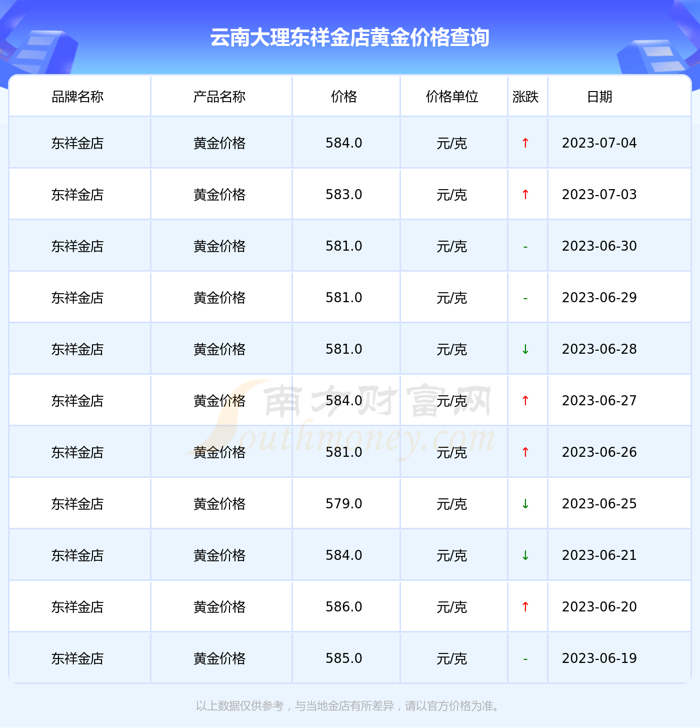Click the date 2023-07-03
This screenshot has width=700, height=728.
[x=599, y=195]
